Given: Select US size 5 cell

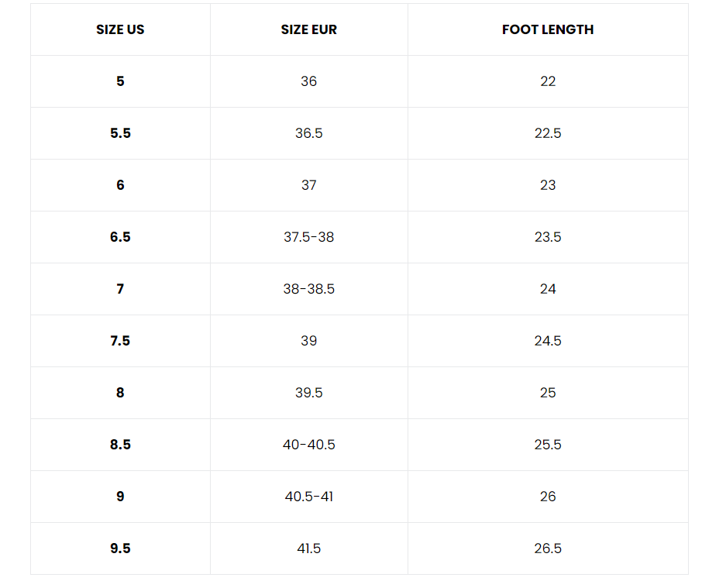Looking at the screenshot, I should [120, 81].
